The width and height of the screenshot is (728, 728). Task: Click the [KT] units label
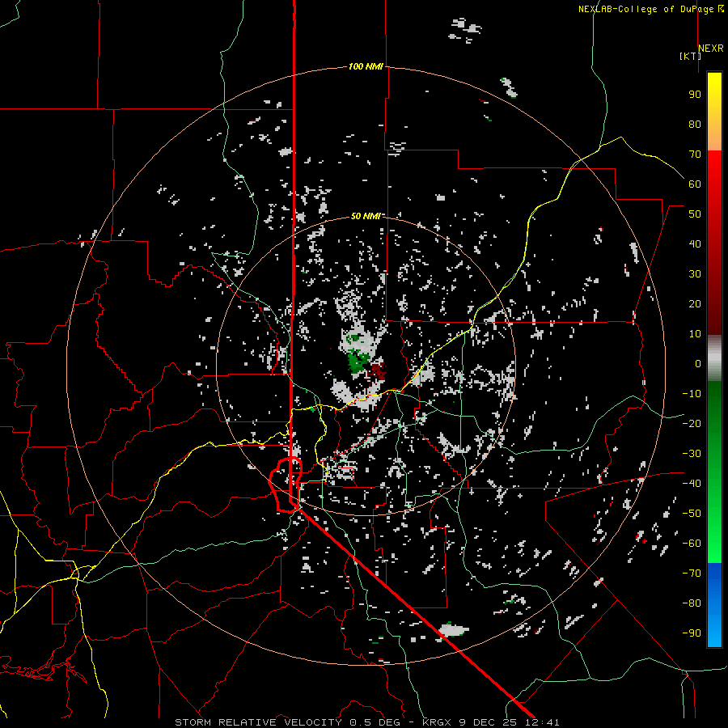pos(690,56)
